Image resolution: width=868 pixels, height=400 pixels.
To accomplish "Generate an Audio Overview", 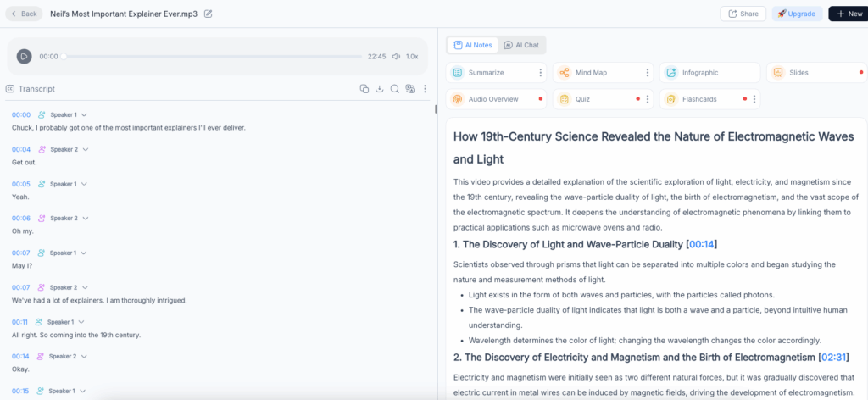I will coord(496,99).
